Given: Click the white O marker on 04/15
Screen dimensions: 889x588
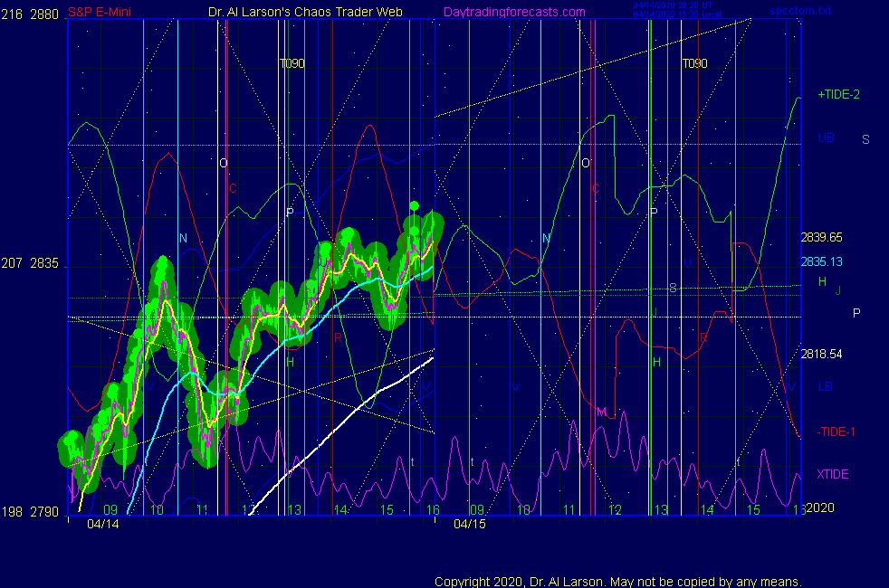Looking at the screenshot, I should coord(586,163).
